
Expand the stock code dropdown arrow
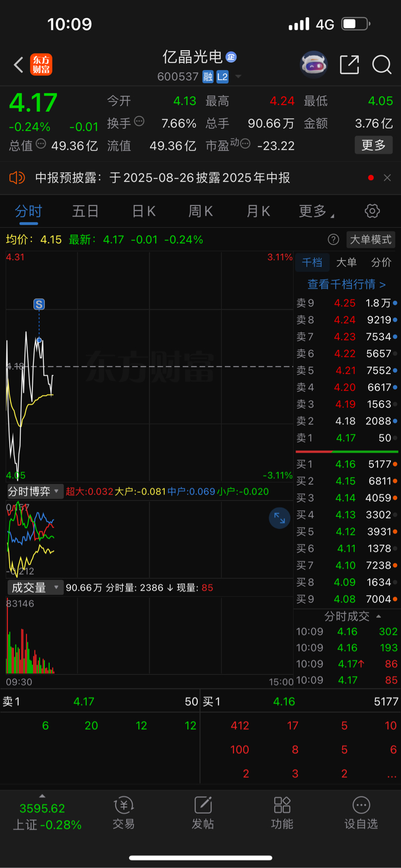[x=238, y=77]
